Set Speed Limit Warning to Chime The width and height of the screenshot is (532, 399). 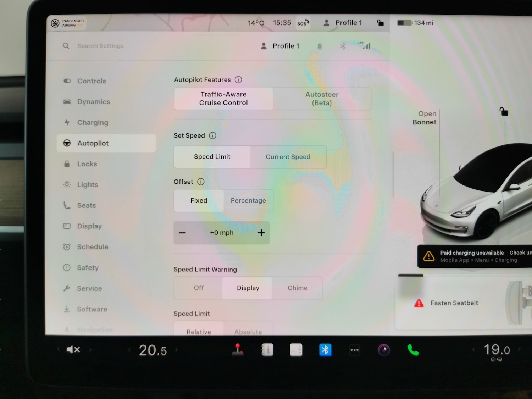(297, 288)
